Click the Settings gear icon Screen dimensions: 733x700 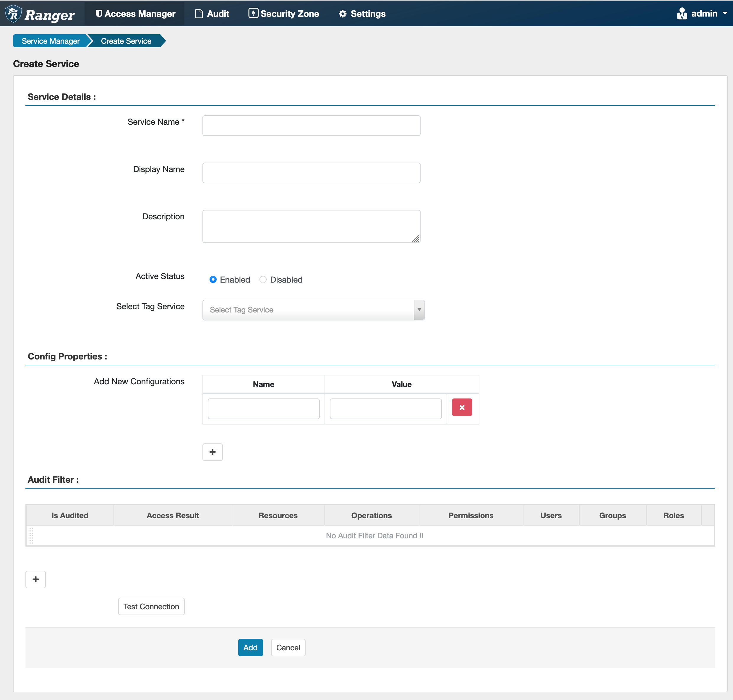click(343, 14)
